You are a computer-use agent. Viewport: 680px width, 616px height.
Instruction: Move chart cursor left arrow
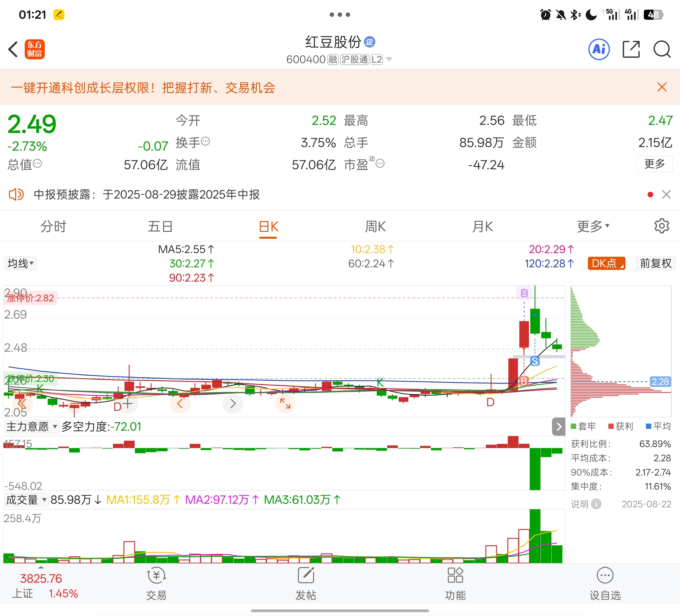point(180,403)
